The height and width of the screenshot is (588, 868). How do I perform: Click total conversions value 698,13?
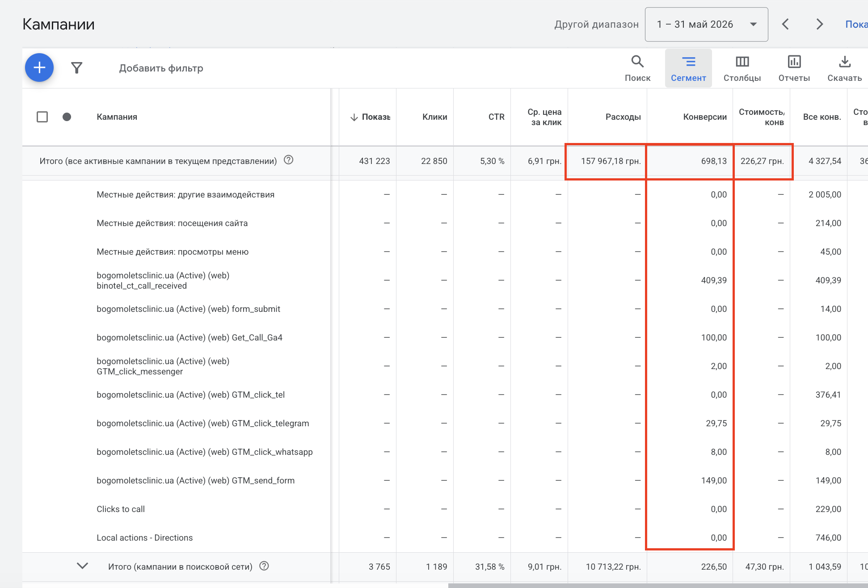(714, 161)
